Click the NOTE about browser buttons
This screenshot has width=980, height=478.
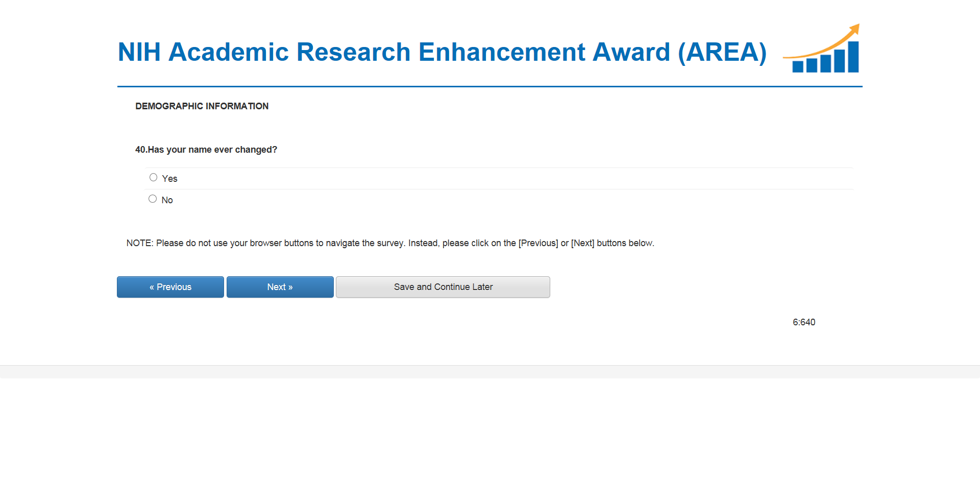tap(390, 243)
